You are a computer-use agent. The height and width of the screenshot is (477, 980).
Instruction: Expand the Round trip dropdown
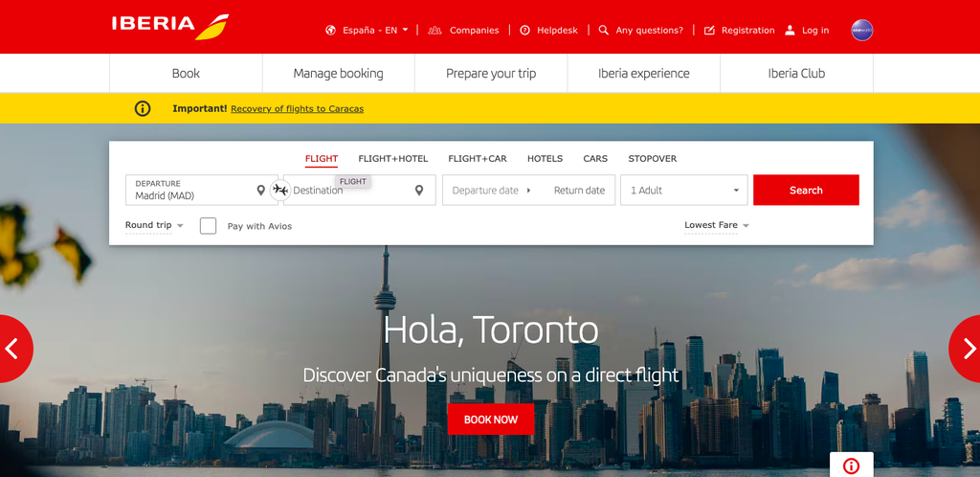coord(154,225)
